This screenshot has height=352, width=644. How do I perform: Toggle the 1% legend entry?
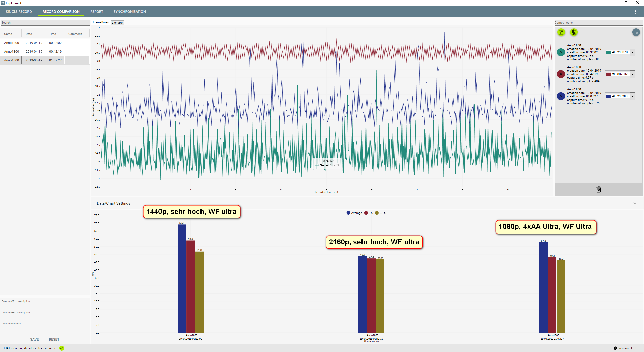coord(369,213)
